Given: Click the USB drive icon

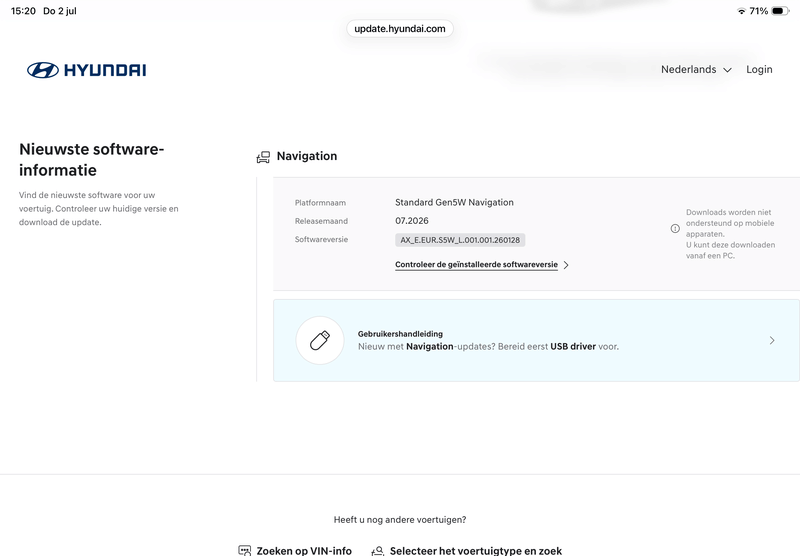Looking at the screenshot, I should pyautogui.click(x=320, y=340).
